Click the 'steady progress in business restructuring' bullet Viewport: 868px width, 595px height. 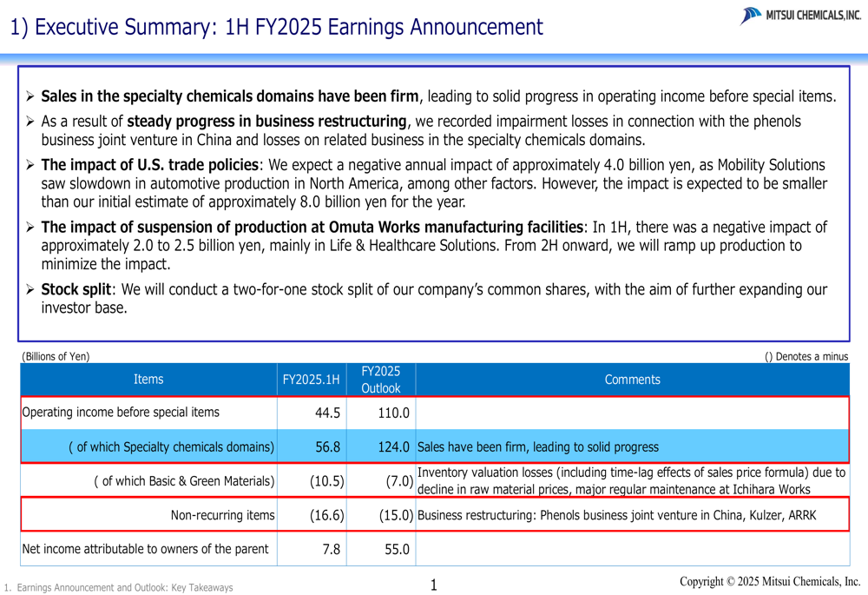pos(267,122)
